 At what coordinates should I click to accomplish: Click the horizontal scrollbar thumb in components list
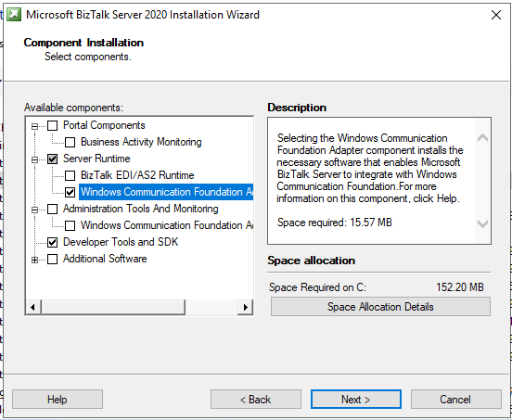113,308
